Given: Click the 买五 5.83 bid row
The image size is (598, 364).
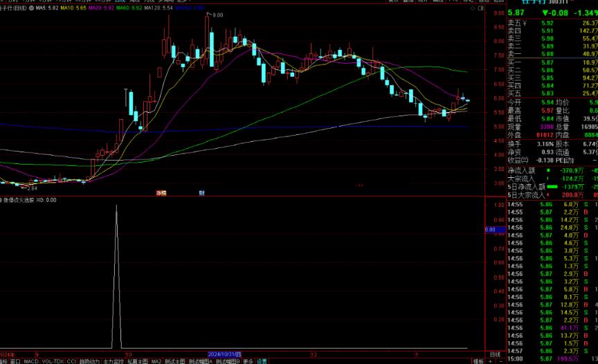Looking at the screenshot, I should point(552,93).
